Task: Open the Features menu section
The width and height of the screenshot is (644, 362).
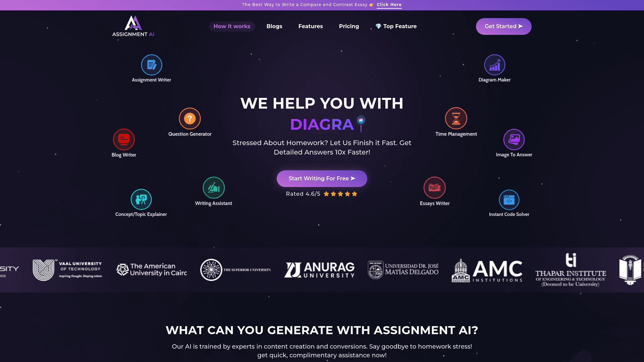Action: 311,26
